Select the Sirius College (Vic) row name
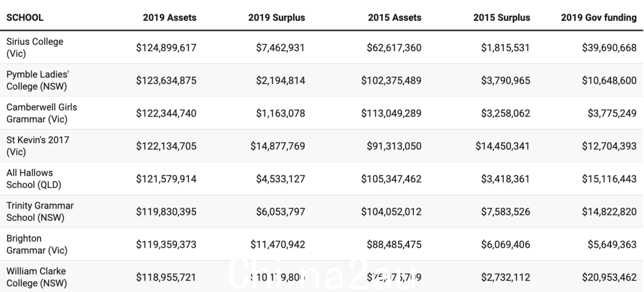 click(x=35, y=47)
